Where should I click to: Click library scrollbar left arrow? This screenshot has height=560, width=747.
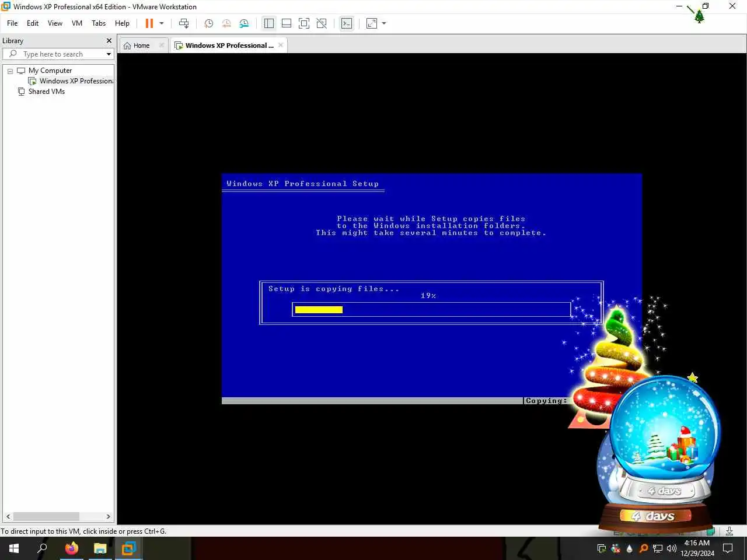[x=8, y=516]
